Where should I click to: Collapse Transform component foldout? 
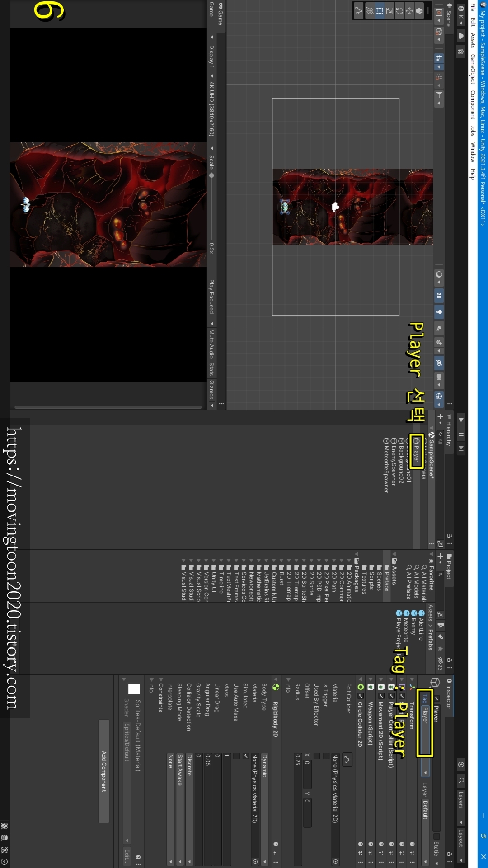click(x=412, y=679)
